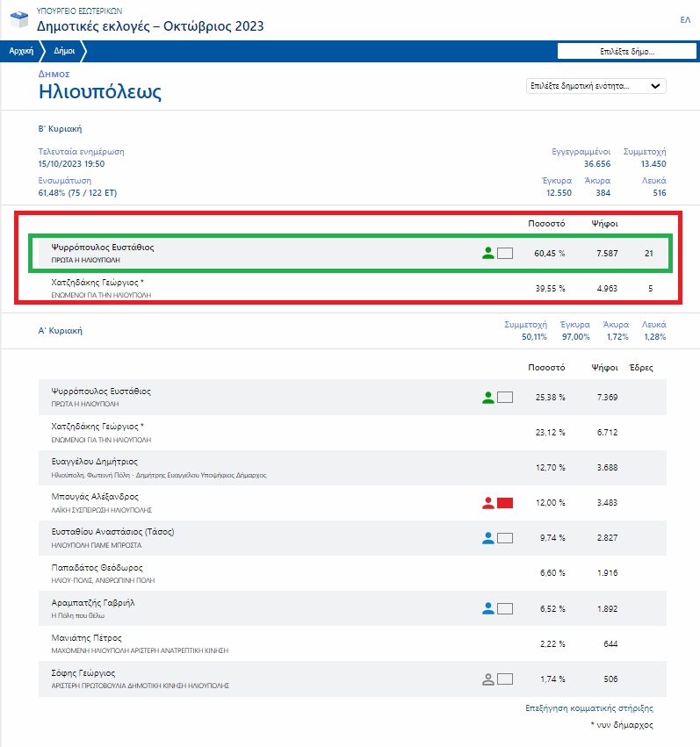Click red party swatch beside Μπουγάς Αλέξανδρος
Image resolution: width=700 pixels, height=747 pixels.
point(505,503)
